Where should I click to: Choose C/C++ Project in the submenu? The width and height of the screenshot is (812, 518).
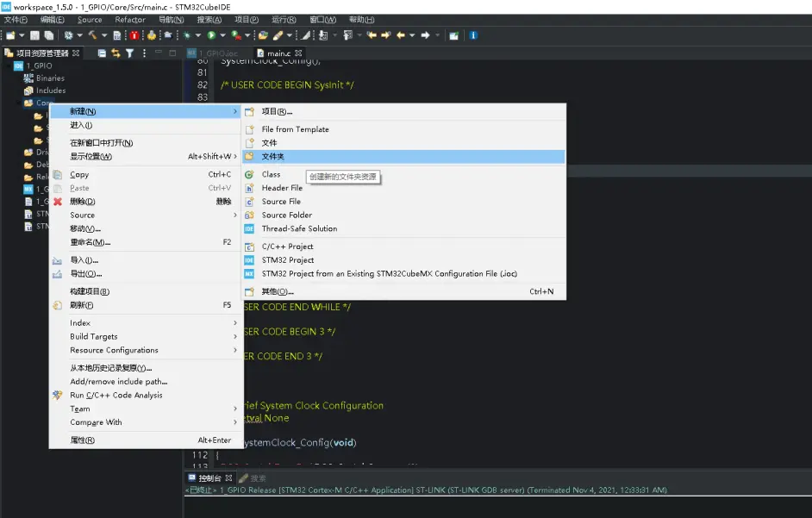tap(404, 247)
